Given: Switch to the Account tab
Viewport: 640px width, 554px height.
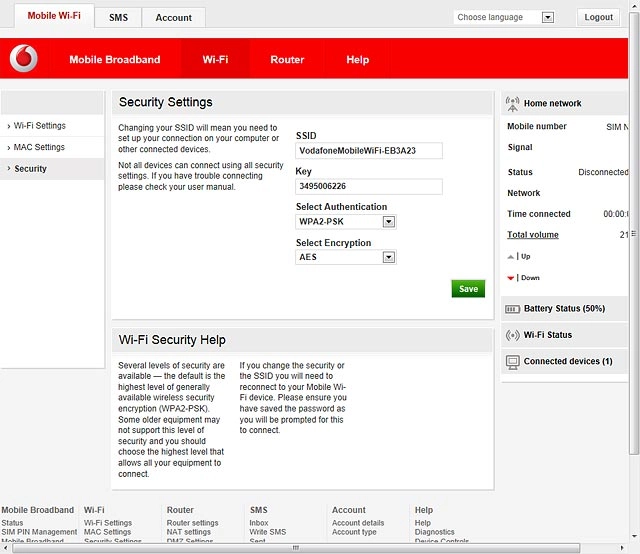Looking at the screenshot, I should point(173,18).
